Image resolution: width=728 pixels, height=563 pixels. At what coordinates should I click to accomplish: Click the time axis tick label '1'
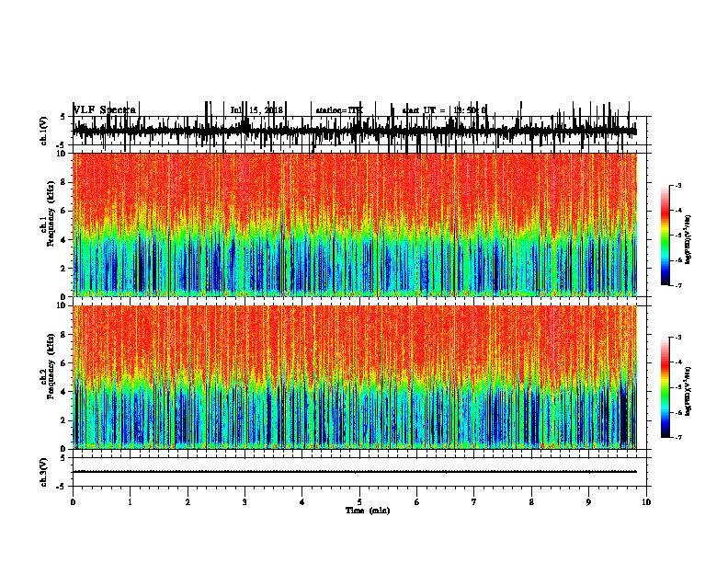point(130,502)
